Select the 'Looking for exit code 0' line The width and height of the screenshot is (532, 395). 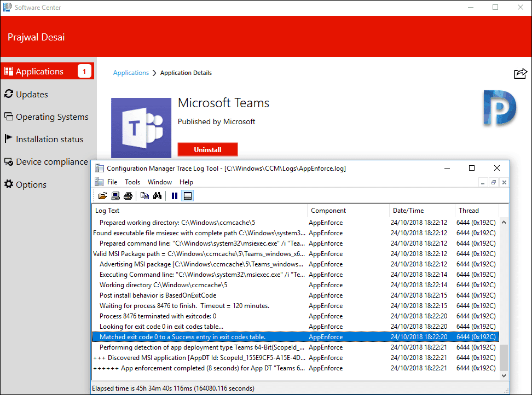[296, 327]
